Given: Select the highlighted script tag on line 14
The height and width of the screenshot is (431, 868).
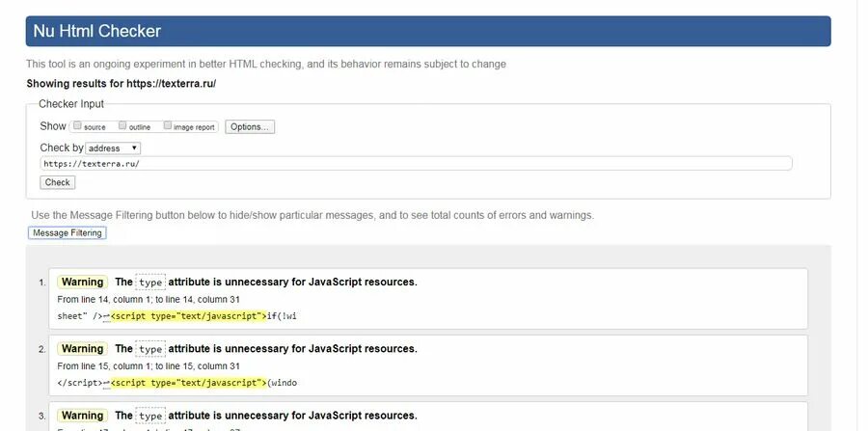Looking at the screenshot, I should click(189, 316).
